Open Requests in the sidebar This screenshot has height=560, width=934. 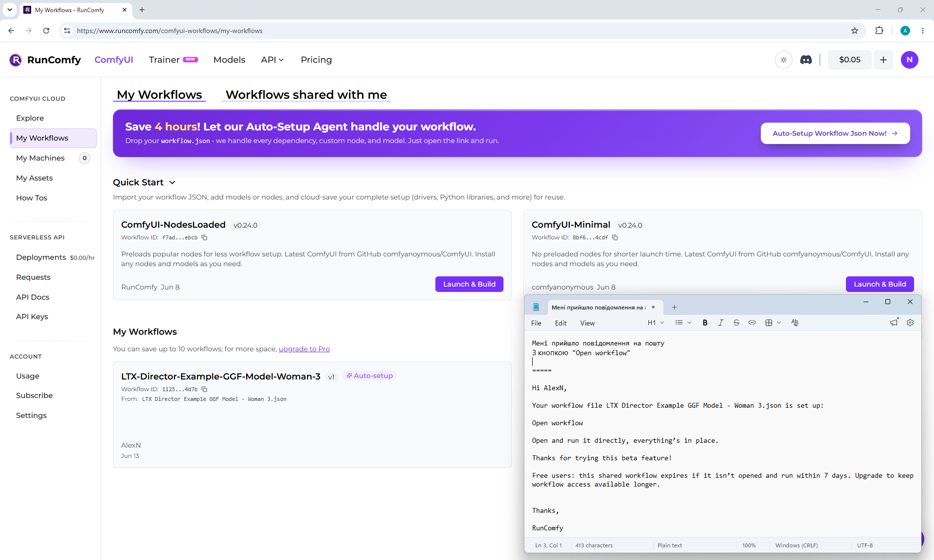coord(33,277)
